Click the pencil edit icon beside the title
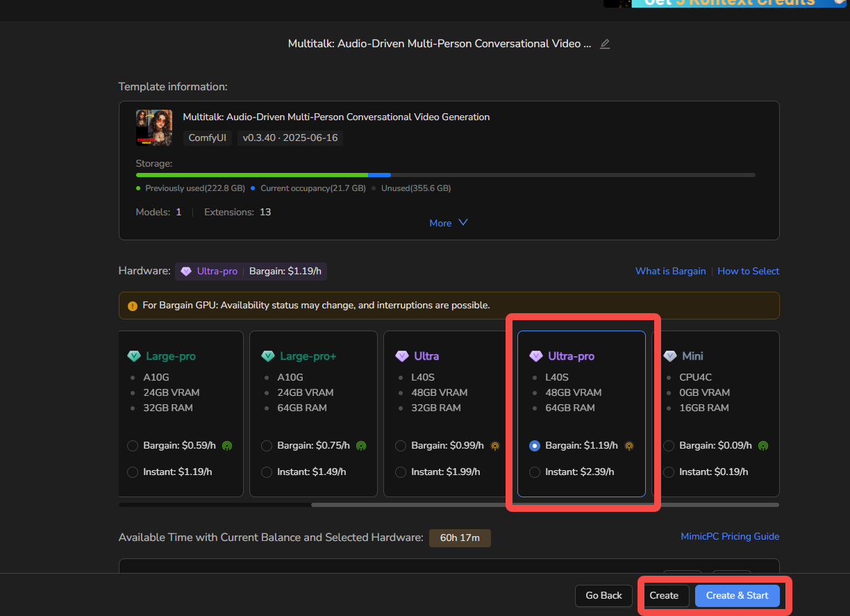Viewport: 850px width, 616px height. 605,44
